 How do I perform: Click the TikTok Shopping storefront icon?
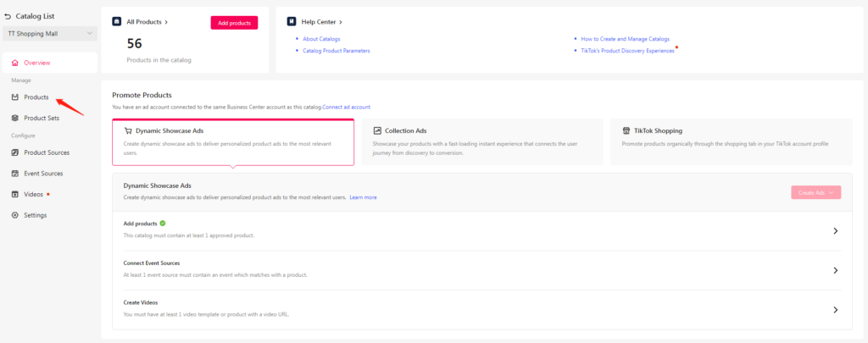tap(626, 131)
